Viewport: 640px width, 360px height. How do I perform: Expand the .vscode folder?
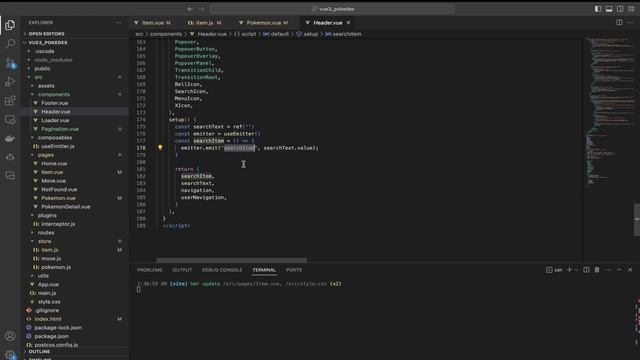tap(44, 51)
